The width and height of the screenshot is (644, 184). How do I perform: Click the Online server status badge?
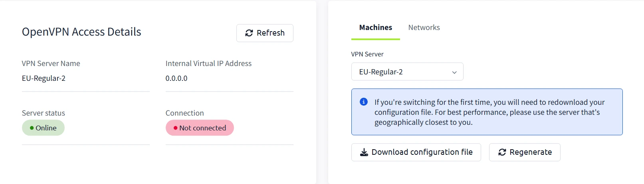pyautogui.click(x=43, y=128)
